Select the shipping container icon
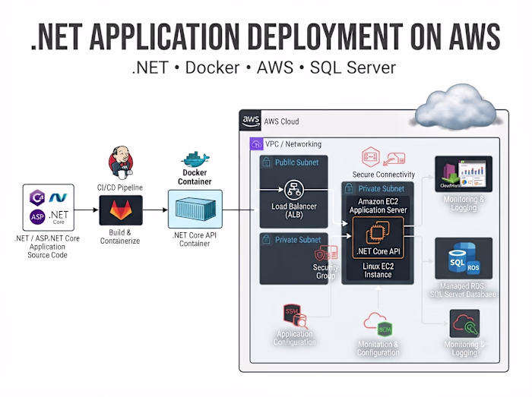 [x=195, y=209]
